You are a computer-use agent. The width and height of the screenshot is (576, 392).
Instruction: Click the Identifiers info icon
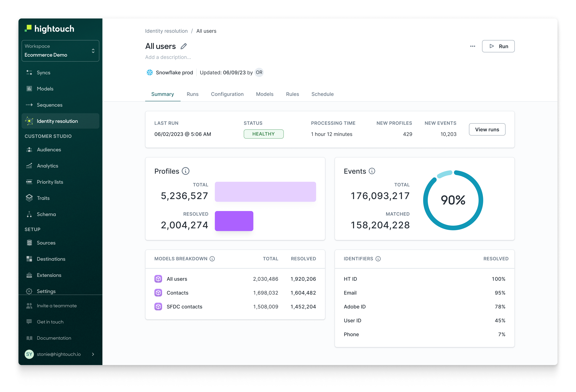coord(378,259)
